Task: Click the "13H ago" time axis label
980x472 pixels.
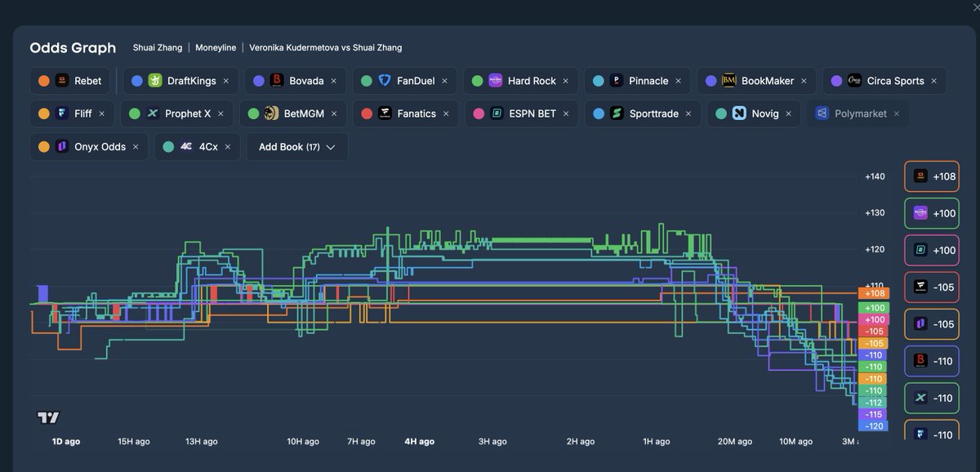Action: coord(201,442)
